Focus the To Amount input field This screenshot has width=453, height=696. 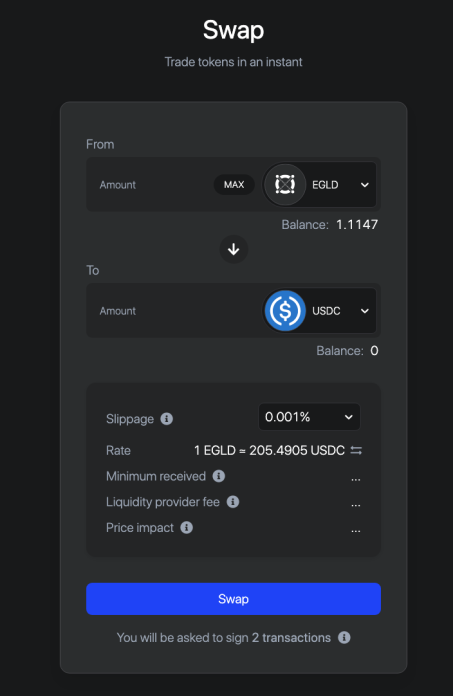click(x=175, y=311)
